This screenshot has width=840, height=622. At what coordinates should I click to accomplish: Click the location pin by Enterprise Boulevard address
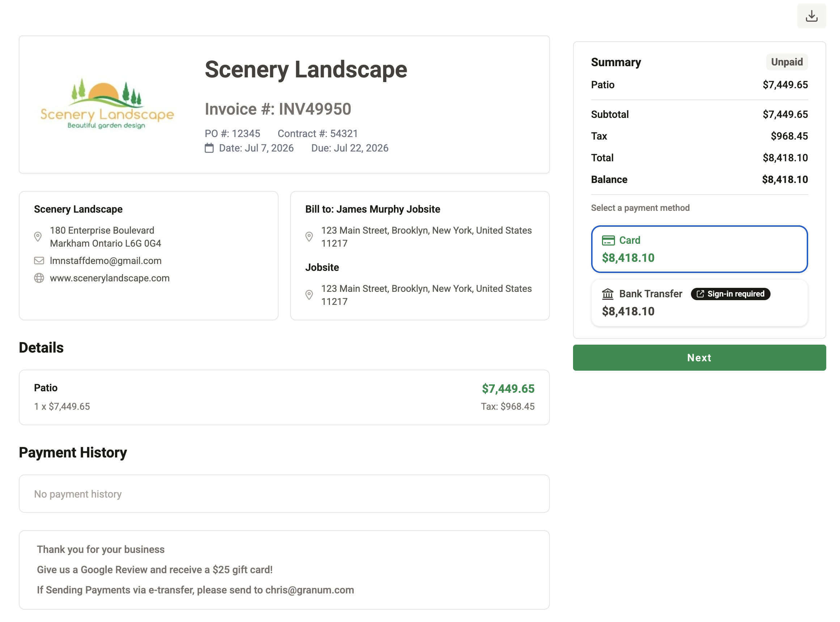pos(38,237)
